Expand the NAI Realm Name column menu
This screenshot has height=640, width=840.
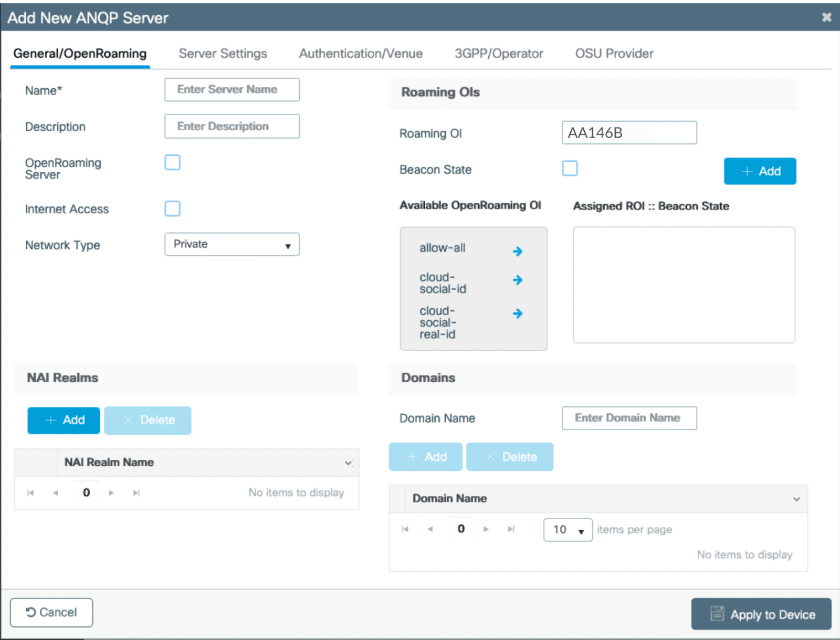[x=348, y=463]
